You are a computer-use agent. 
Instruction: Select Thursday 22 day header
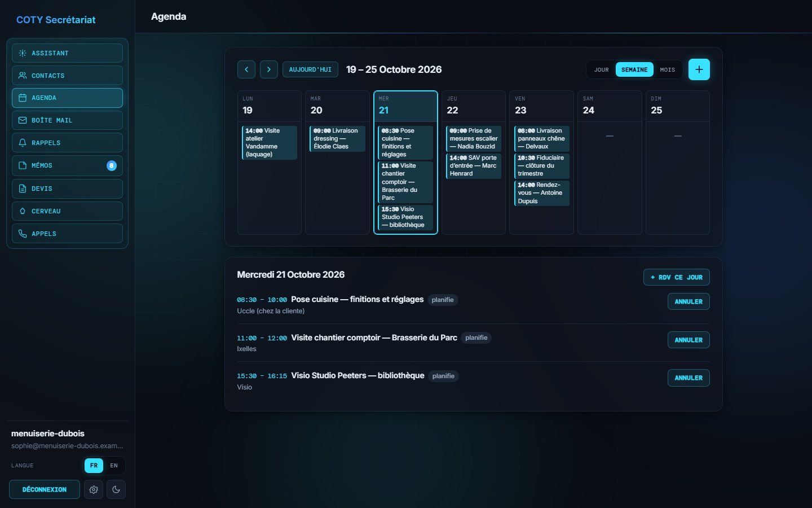click(474, 106)
